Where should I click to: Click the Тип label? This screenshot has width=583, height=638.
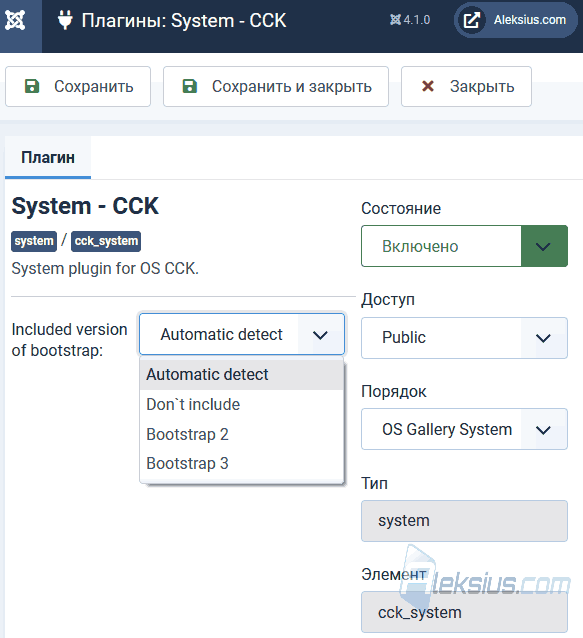click(374, 483)
